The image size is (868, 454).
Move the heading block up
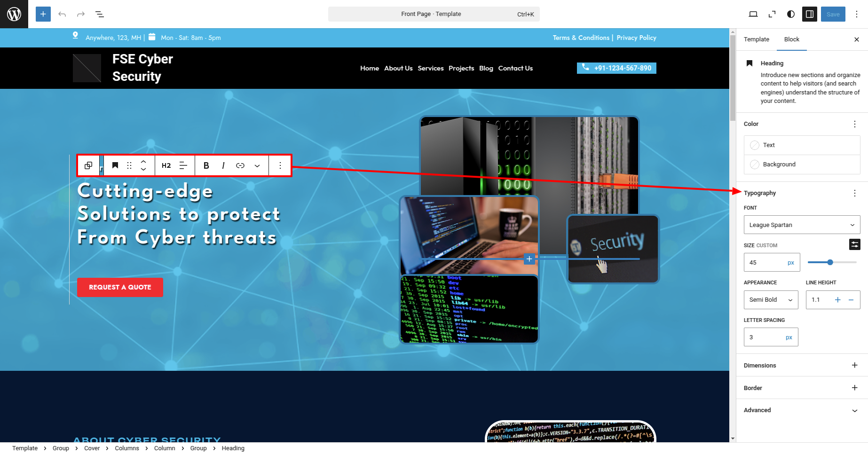click(x=143, y=161)
